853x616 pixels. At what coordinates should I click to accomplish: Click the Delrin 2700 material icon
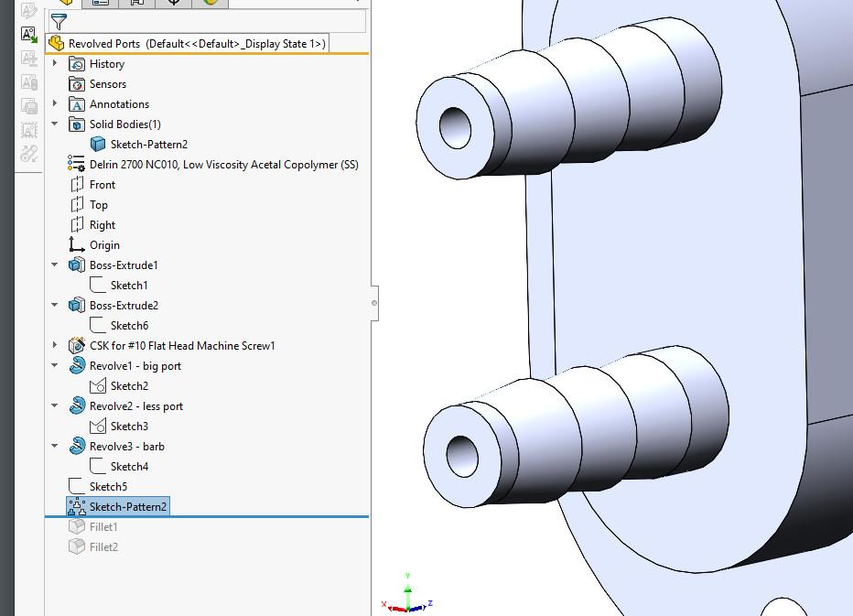[x=74, y=164]
